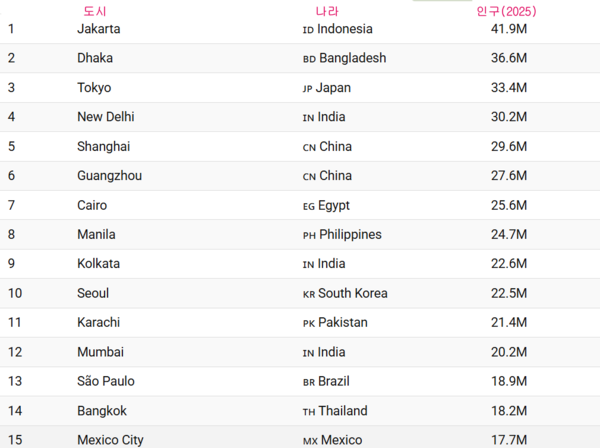This screenshot has height=448, width=600.
Task: Open the Jakarta city entry
Action: click(98, 29)
